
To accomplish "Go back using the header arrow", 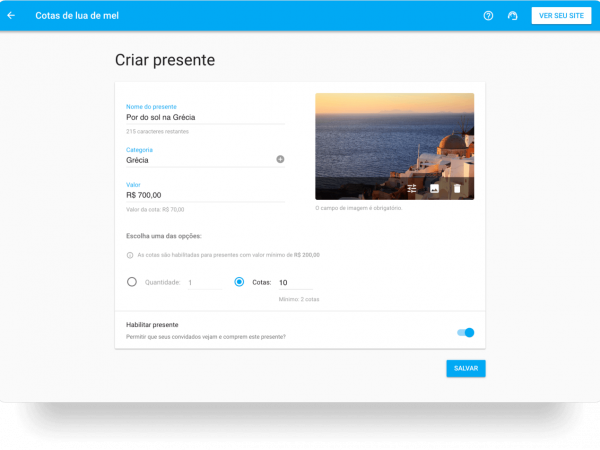I will point(11,15).
